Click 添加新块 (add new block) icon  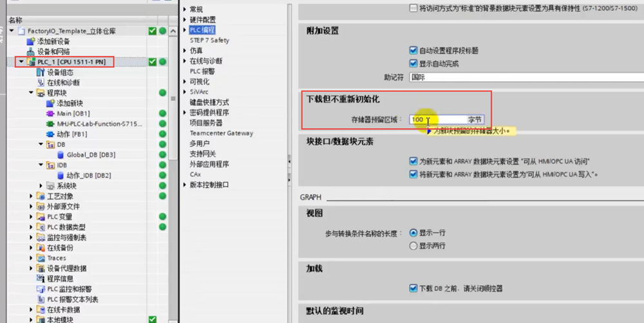coord(50,103)
